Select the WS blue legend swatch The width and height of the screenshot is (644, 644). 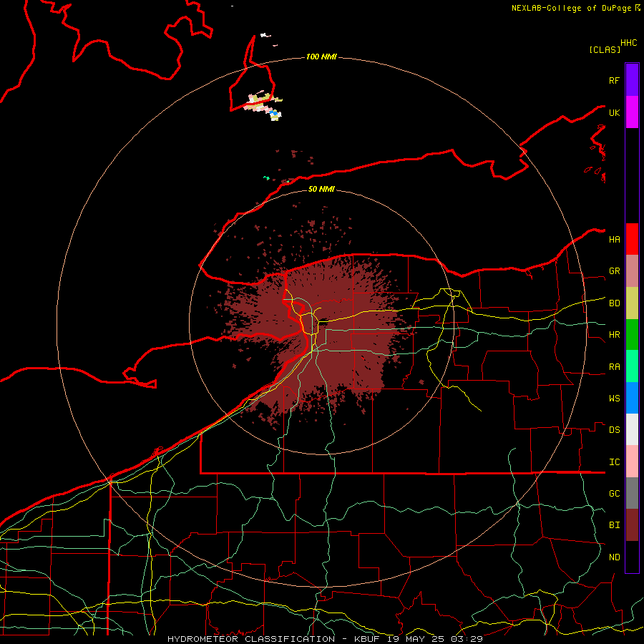coord(632,398)
